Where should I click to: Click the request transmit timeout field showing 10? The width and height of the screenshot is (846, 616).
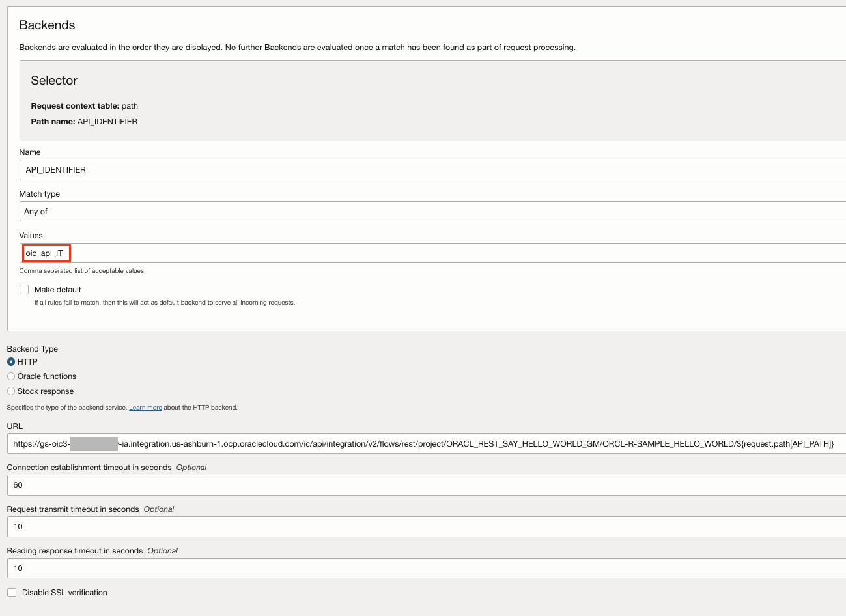click(x=423, y=527)
